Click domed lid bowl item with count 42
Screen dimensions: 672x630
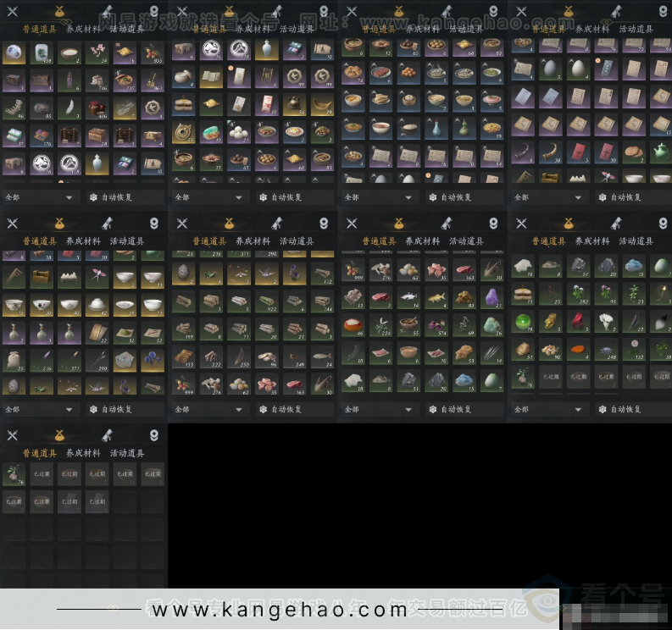pyautogui.click(x=97, y=306)
